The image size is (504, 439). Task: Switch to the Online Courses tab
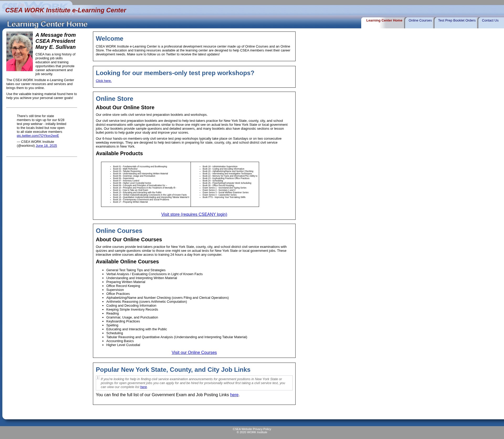420,20
